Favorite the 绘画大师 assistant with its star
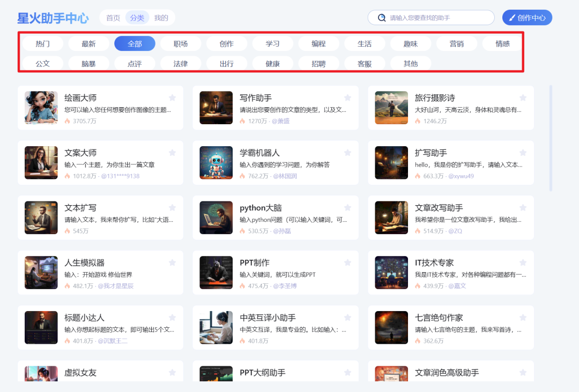This screenshot has width=579, height=392. click(x=172, y=97)
